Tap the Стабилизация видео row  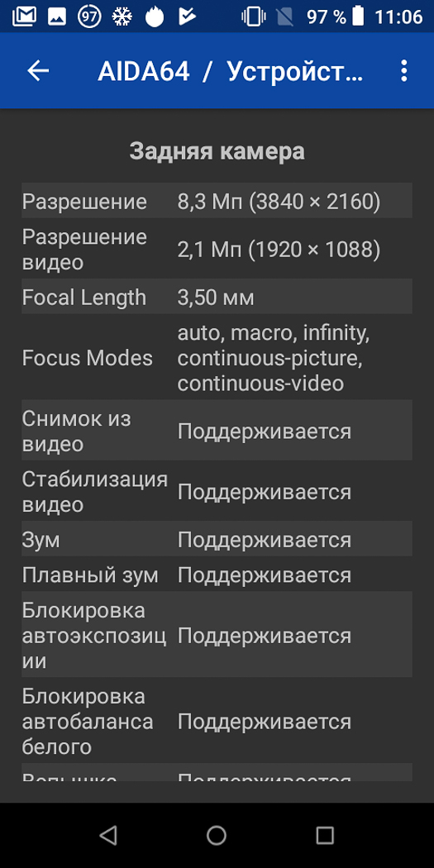pos(217,491)
